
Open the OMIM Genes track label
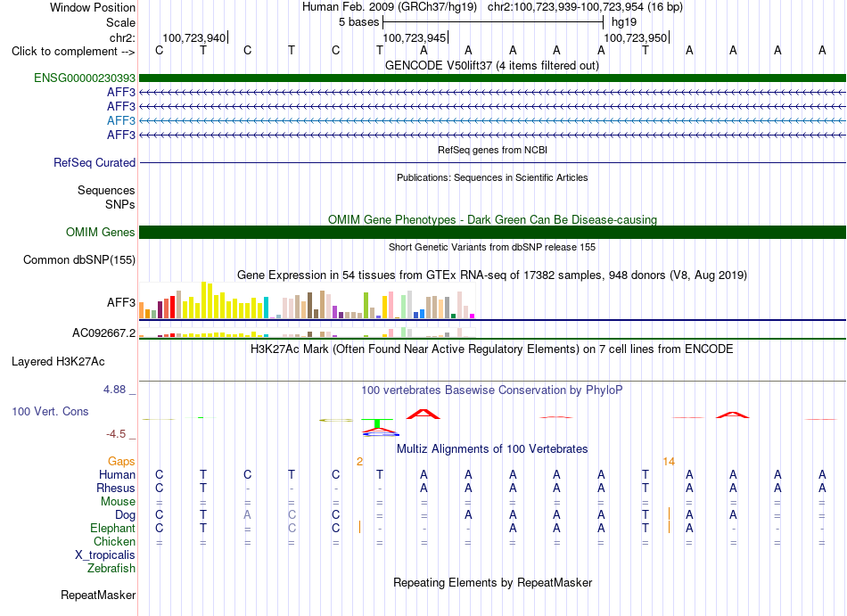point(101,232)
